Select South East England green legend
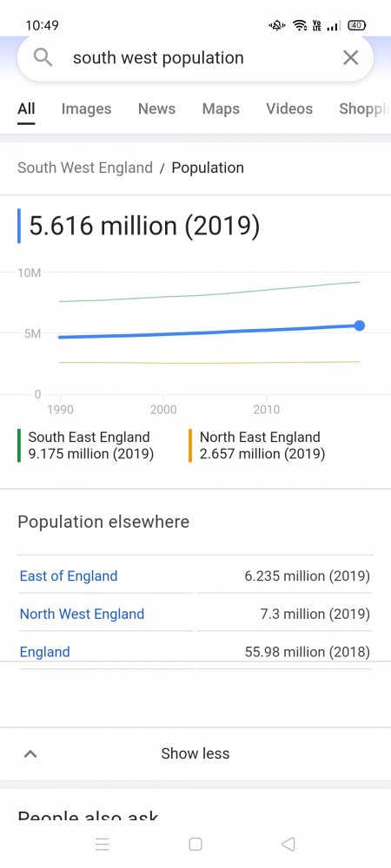This screenshot has height=868, width=391. (86, 445)
